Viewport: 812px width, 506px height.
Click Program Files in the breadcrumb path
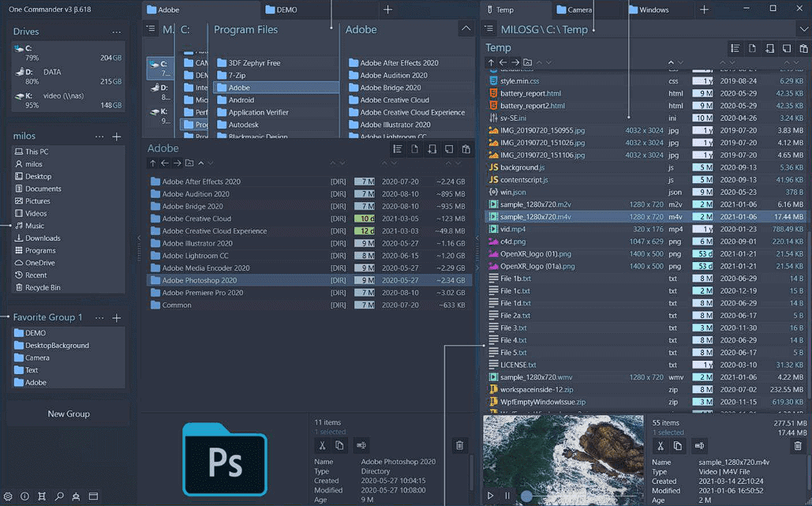point(246,29)
